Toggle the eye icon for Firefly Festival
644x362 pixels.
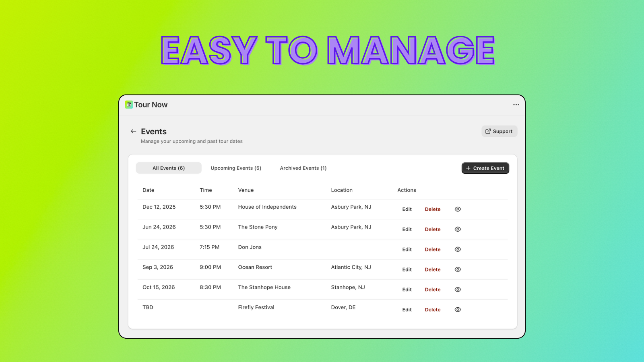458,309
